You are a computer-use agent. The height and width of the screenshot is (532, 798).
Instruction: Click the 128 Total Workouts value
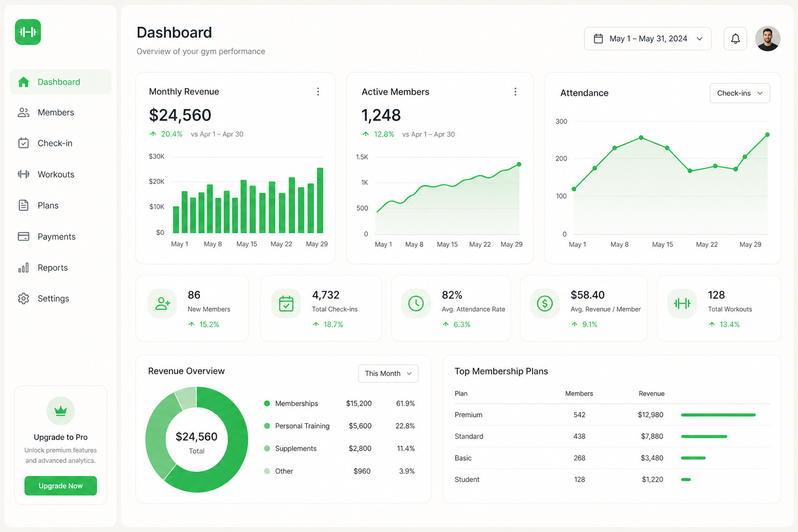(716, 295)
